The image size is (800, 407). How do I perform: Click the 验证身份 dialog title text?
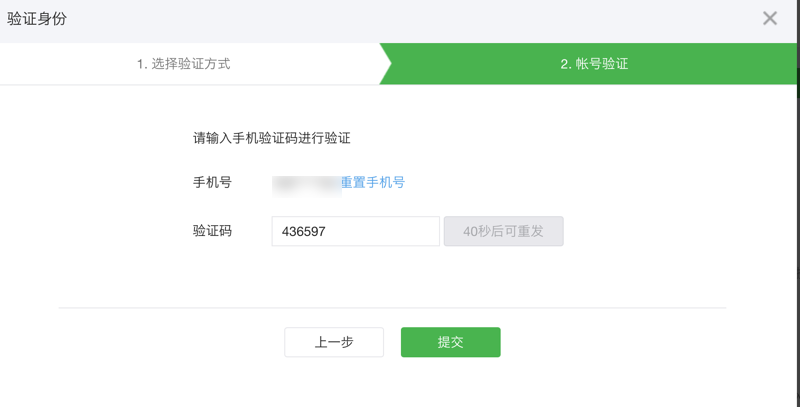pos(37,18)
